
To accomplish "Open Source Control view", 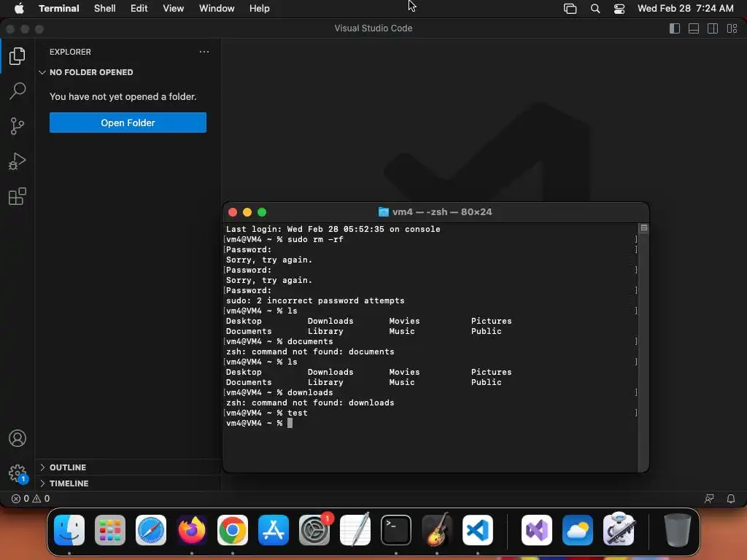I will (18, 126).
